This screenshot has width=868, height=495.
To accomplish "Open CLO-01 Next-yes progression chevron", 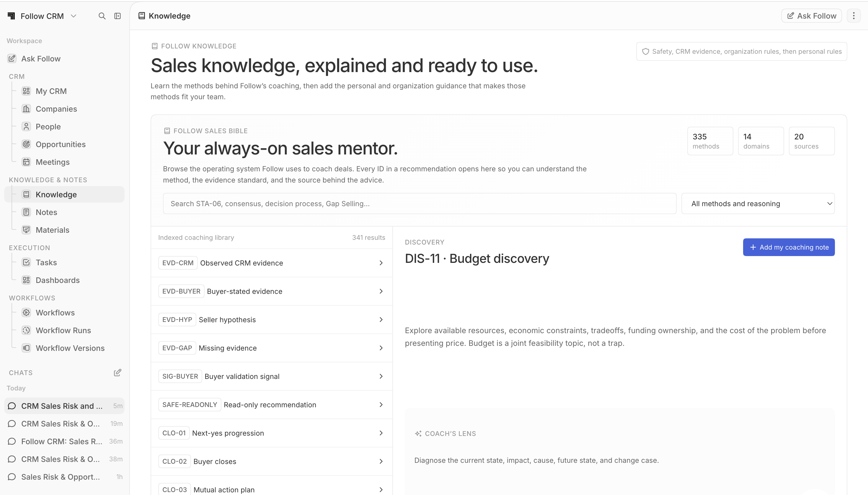I will coord(381,433).
